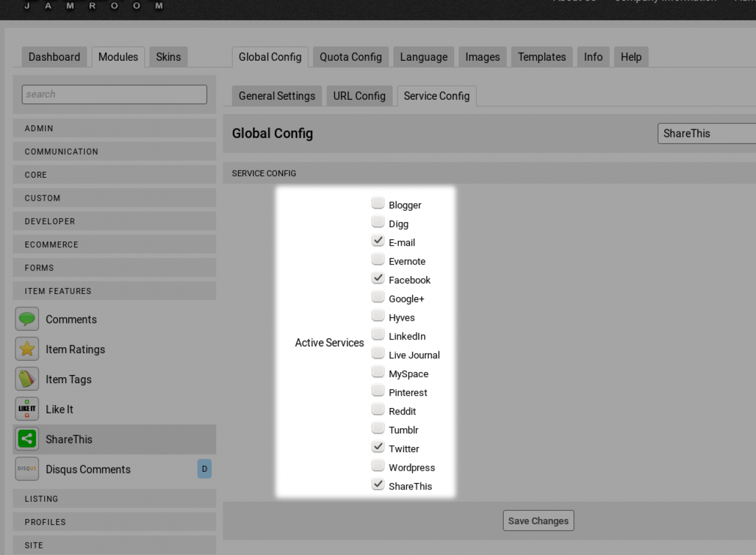Uncheck the E-mail service checkbox

pyautogui.click(x=378, y=241)
